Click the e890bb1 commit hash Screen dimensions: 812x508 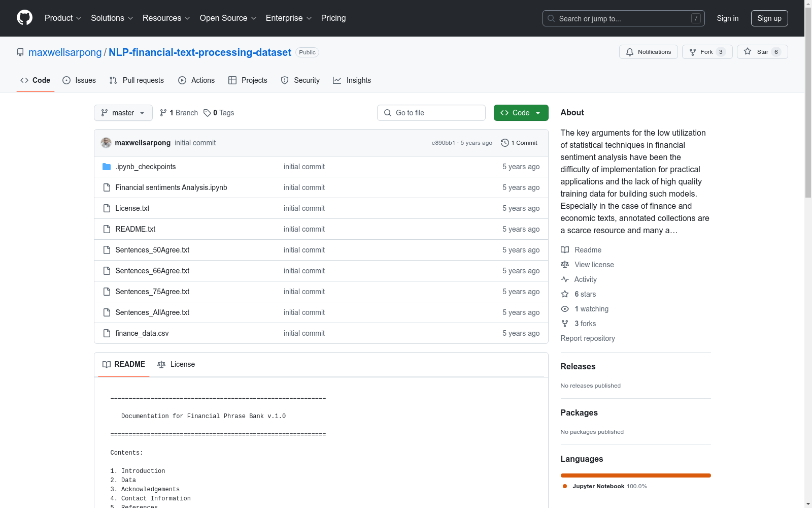pos(444,143)
